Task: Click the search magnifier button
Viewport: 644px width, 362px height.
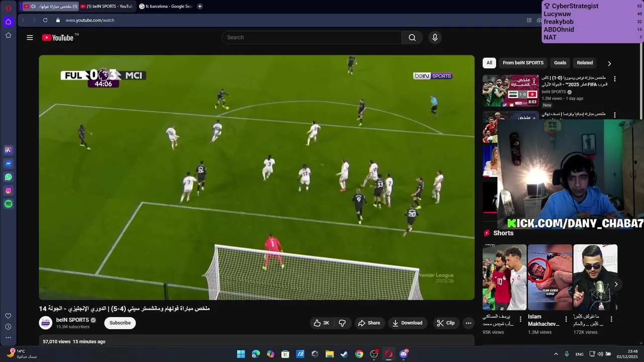Action: [412, 37]
